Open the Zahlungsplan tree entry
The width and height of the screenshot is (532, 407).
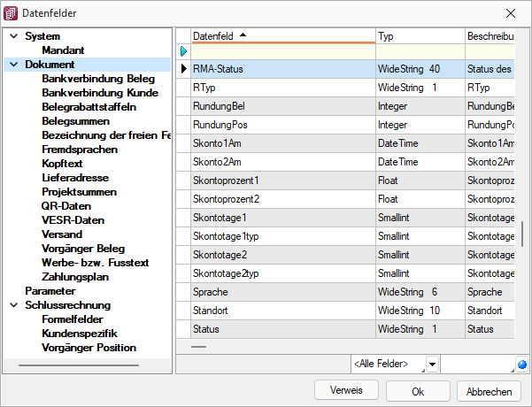(x=75, y=277)
